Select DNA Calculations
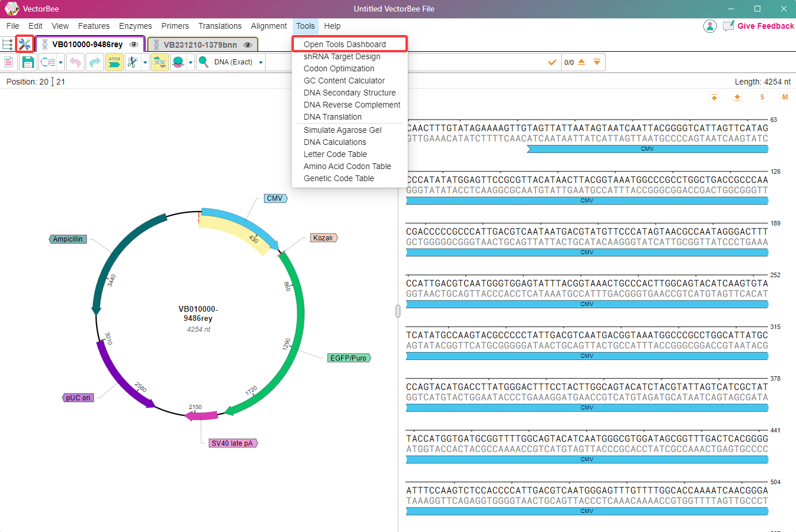Viewport: 796px width, 532px height. pyautogui.click(x=350, y=142)
